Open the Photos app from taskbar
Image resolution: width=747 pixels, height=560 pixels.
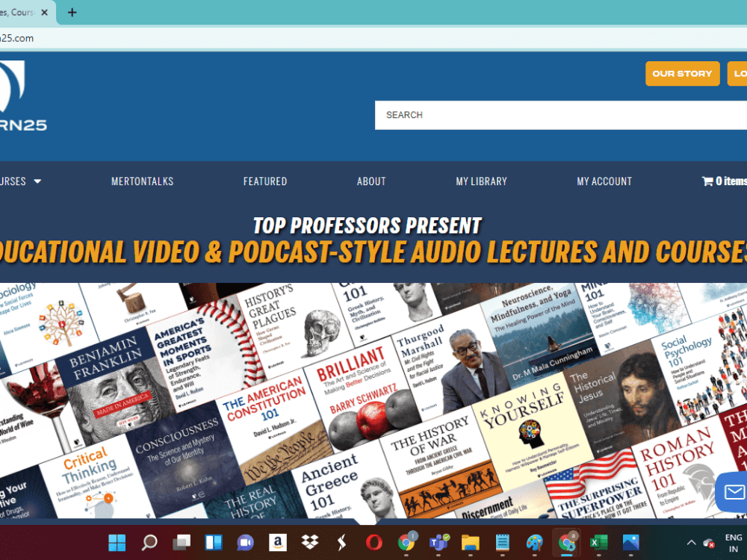pyautogui.click(x=630, y=542)
